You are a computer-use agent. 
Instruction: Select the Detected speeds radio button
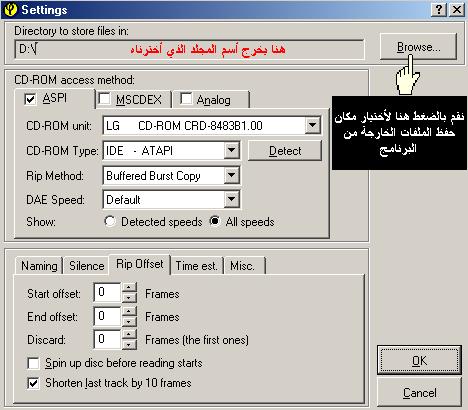(110, 221)
